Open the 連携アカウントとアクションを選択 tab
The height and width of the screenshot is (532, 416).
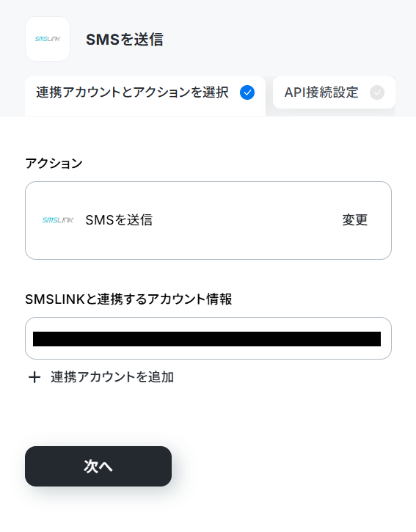(145, 96)
